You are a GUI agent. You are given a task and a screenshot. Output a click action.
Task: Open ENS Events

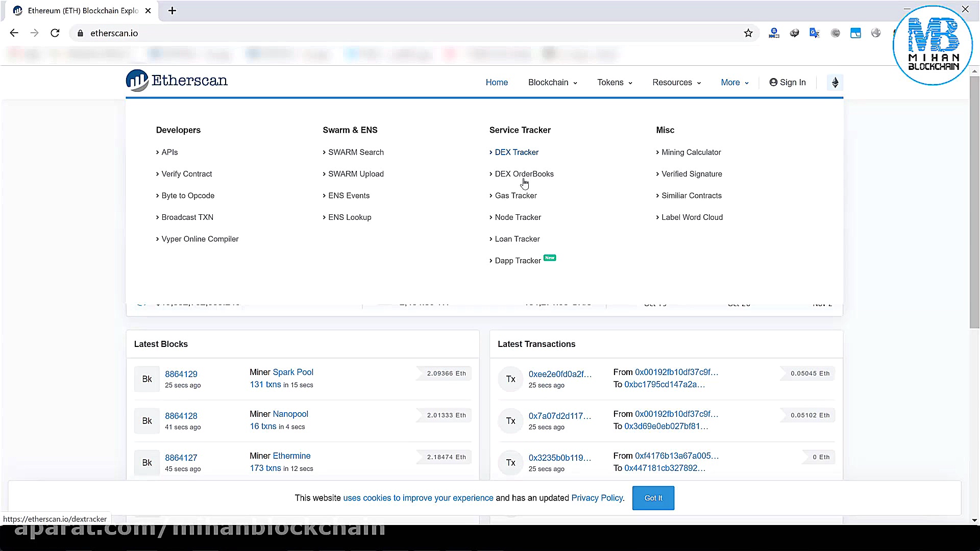[349, 195]
